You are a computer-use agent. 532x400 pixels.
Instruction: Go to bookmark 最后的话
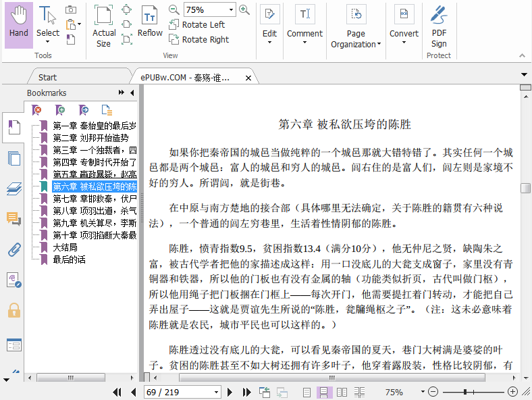70,259
